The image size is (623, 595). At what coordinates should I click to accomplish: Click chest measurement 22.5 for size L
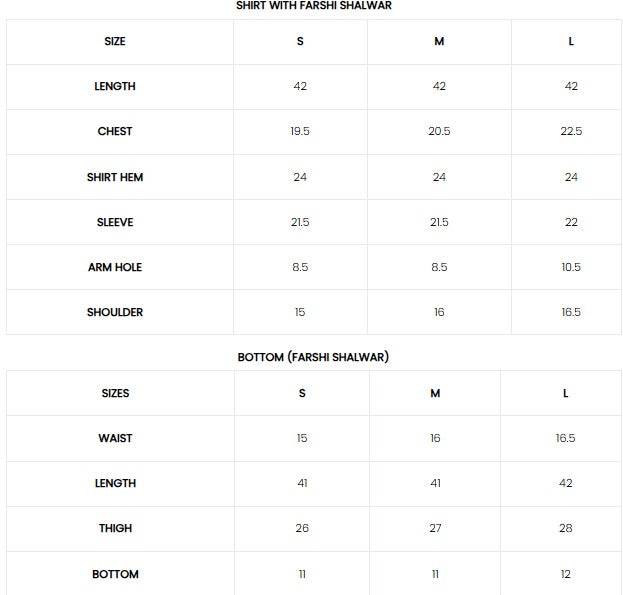tap(571, 132)
